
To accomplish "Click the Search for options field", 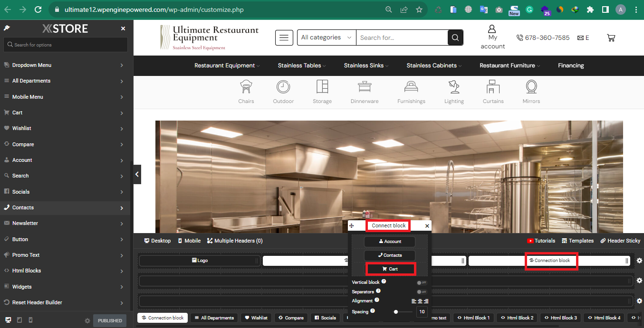I will pos(66,45).
